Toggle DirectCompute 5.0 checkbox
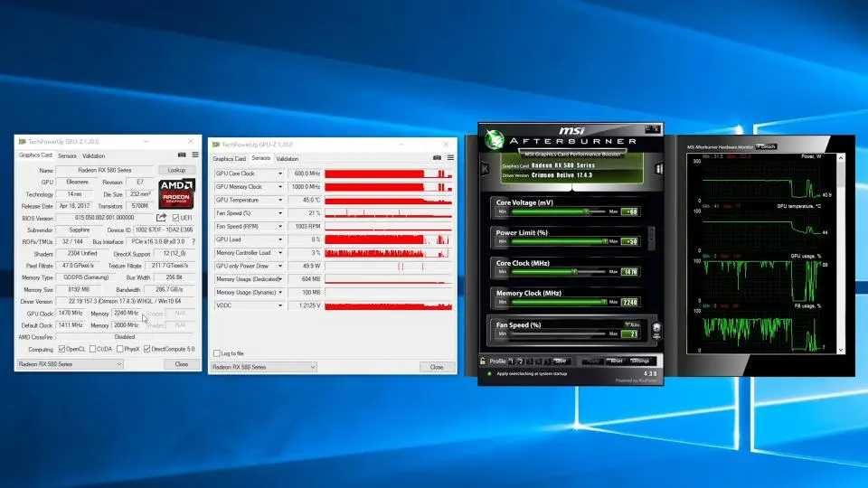868x488 pixels. pos(146,349)
